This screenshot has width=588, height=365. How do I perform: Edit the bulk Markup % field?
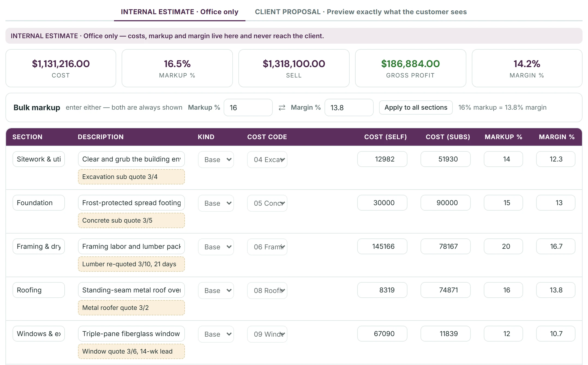(248, 107)
